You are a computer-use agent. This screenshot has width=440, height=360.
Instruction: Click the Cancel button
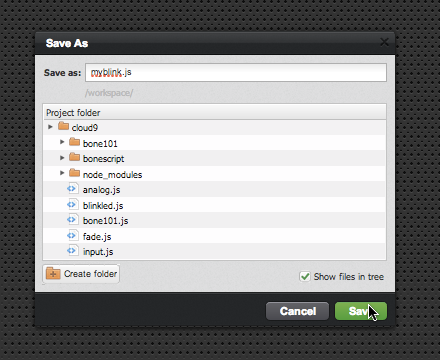(x=297, y=311)
